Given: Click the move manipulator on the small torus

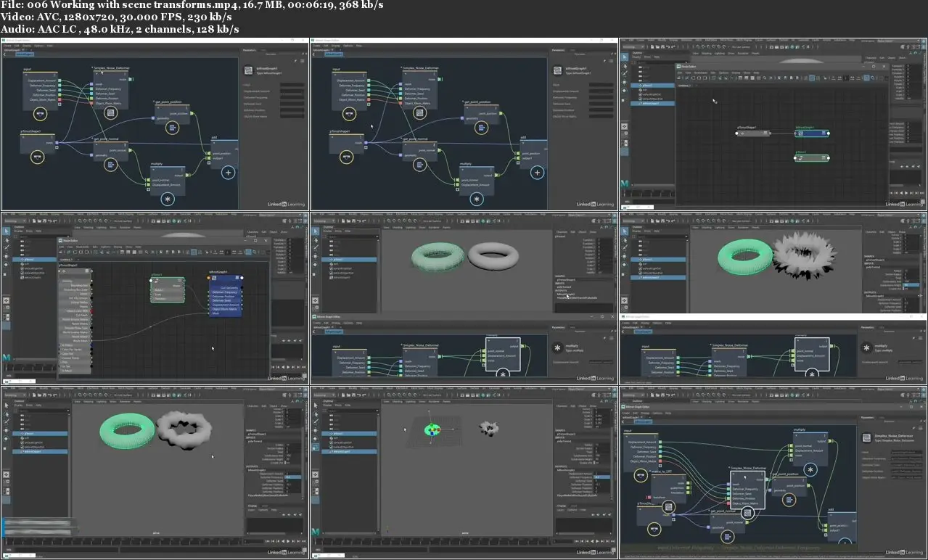Looking at the screenshot, I should (431, 429).
